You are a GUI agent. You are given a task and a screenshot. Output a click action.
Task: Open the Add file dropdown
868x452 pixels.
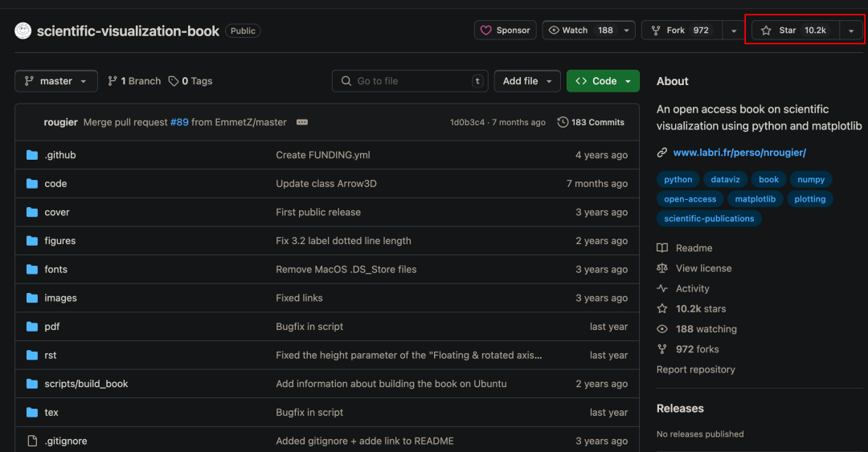coord(527,81)
